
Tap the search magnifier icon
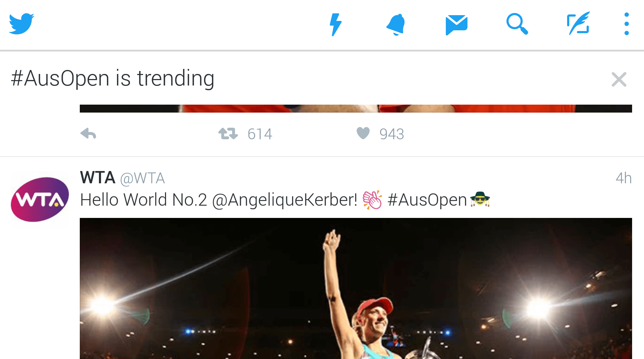click(517, 24)
